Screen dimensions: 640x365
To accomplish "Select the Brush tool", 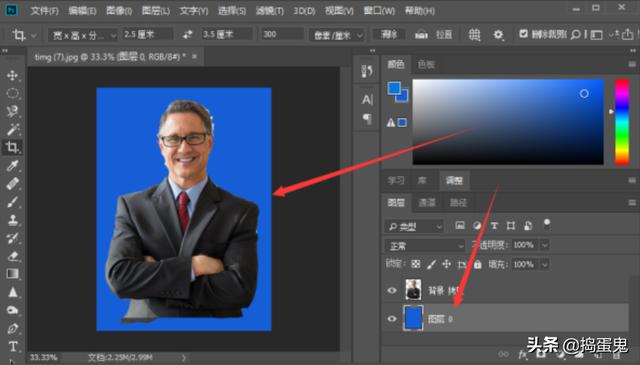I will (x=12, y=202).
